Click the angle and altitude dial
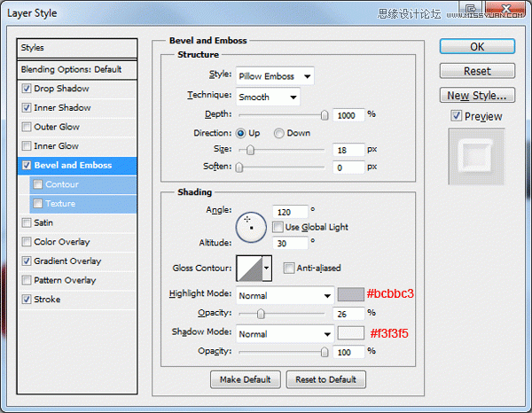532x413 pixels. (x=251, y=227)
